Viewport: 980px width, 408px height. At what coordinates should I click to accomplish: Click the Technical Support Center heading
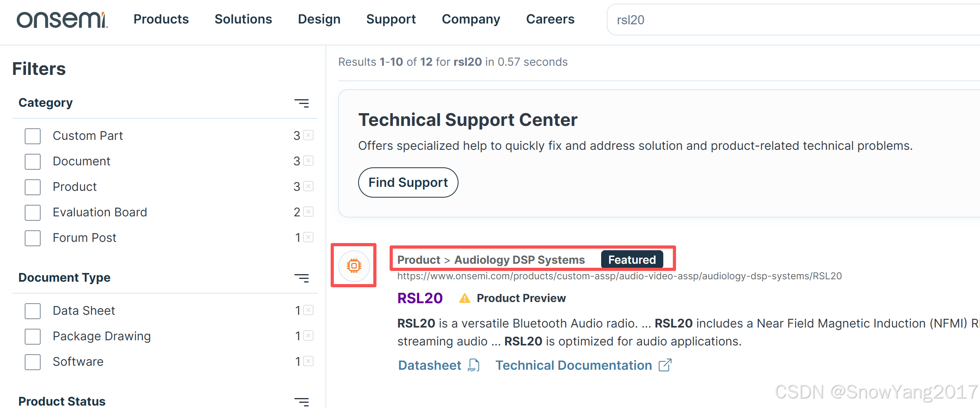click(x=468, y=120)
